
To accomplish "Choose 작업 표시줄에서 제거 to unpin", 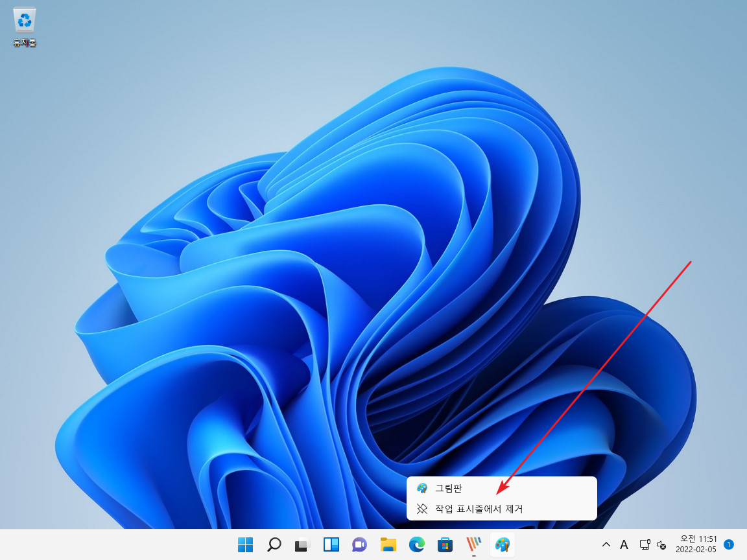I will pyautogui.click(x=502, y=509).
